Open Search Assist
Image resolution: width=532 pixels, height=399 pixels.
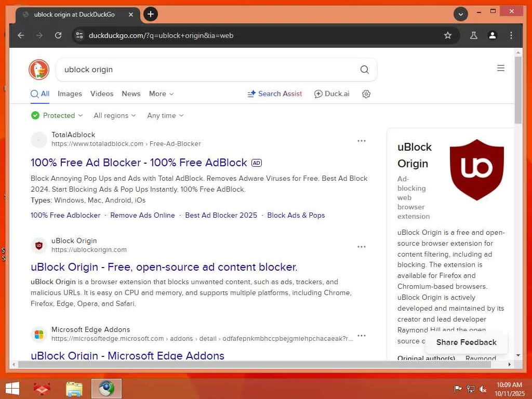tap(275, 94)
